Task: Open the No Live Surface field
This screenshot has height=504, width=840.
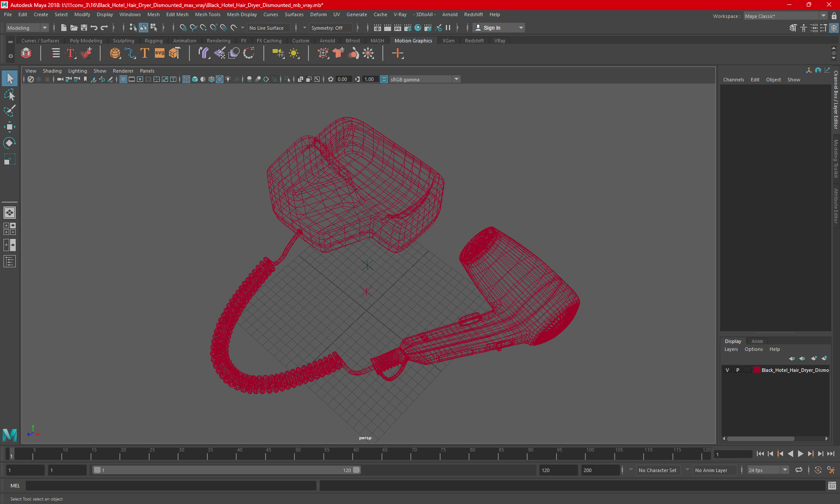Action: (x=268, y=28)
